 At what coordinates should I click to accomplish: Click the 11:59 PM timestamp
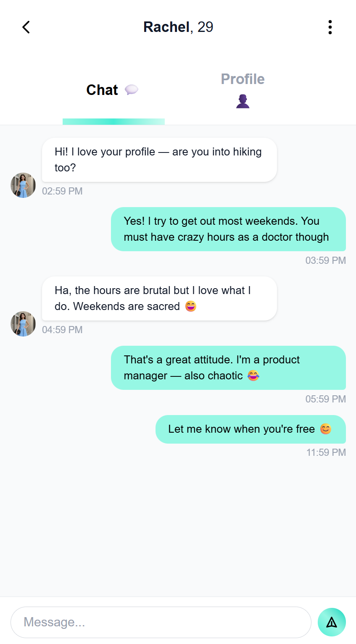[326, 452]
